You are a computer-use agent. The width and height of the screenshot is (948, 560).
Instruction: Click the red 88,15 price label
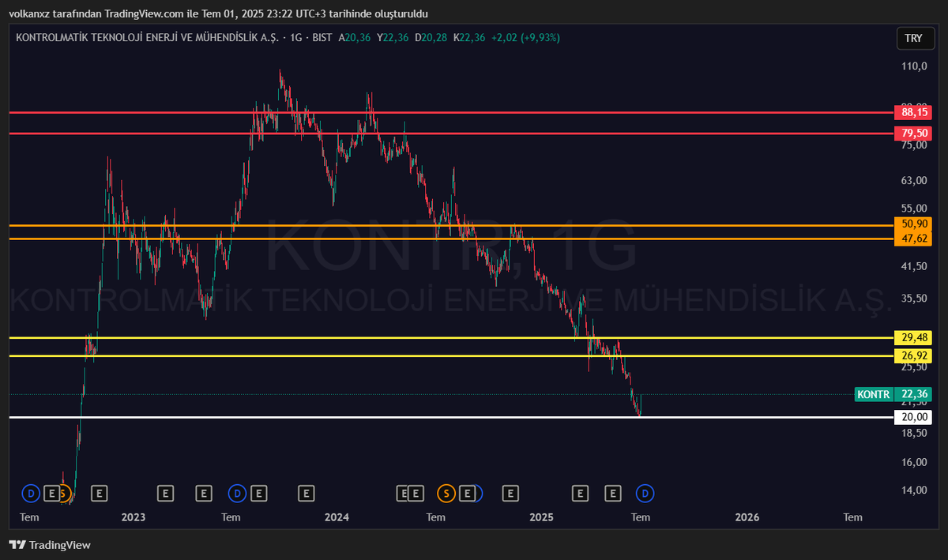pyautogui.click(x=912, y=112)
